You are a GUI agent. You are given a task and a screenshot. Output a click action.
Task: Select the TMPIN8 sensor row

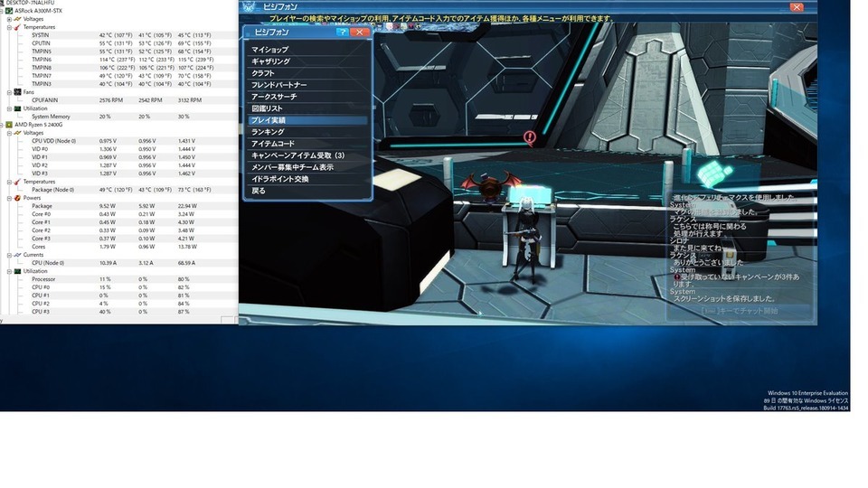point(119,68)
